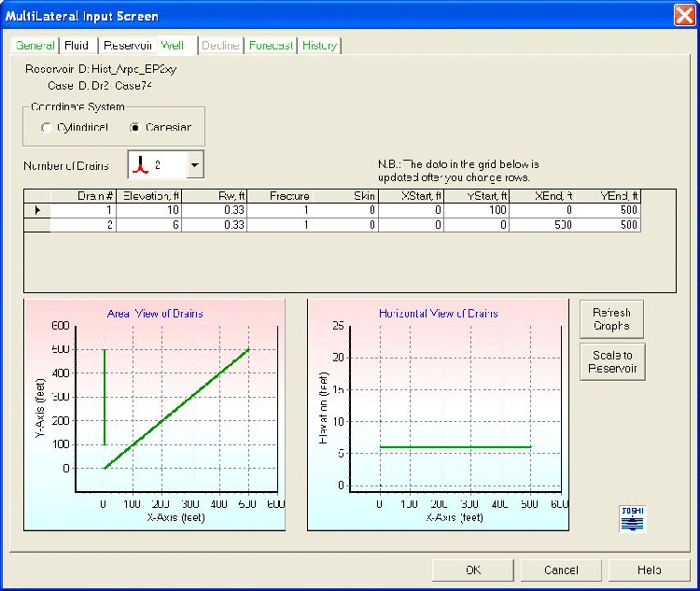Click the vertical green drain line in Area View

pyautogui.click(x=105, y=397)
